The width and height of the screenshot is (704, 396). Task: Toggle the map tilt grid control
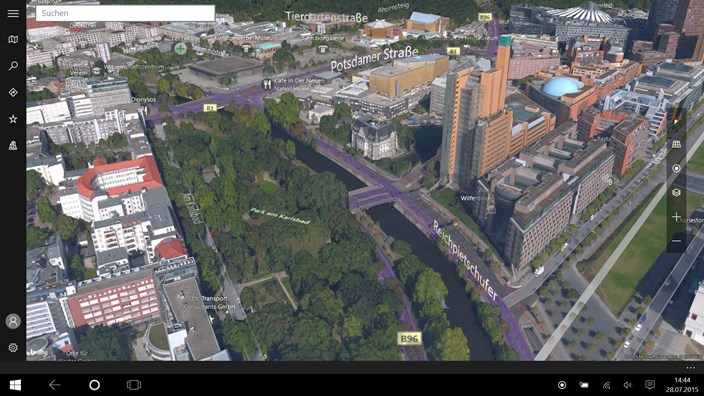pos(676,144)
